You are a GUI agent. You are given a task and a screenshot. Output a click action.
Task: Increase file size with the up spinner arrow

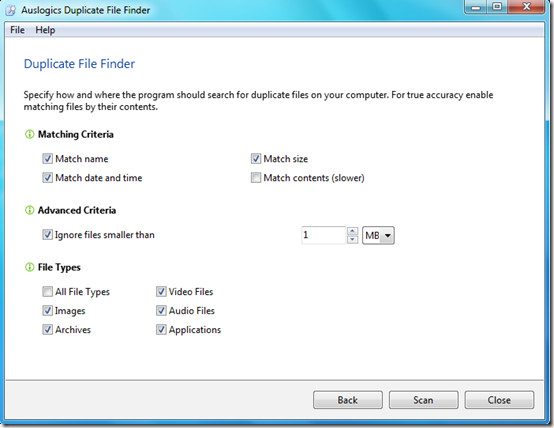coord(352,231)
